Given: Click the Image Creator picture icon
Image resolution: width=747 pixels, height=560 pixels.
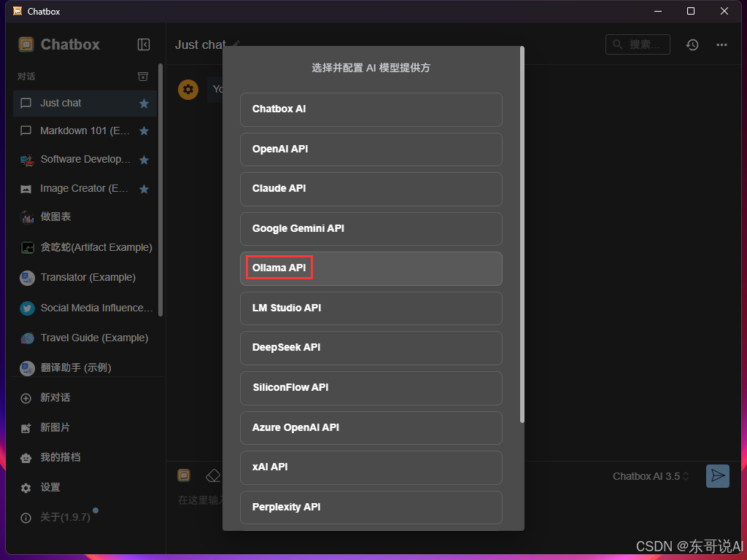Looking at the screenshot, I should pyautogui.click(x=26, y=189).
